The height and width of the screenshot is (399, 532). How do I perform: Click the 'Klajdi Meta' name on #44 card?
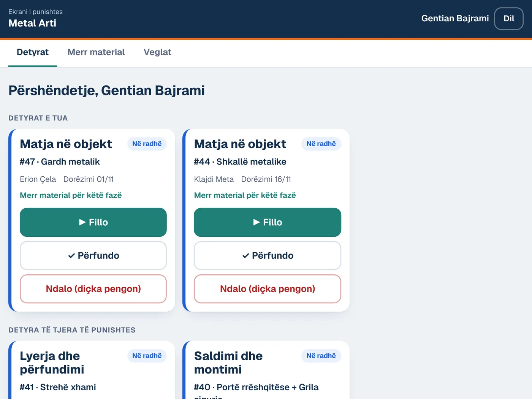[214, 179]
